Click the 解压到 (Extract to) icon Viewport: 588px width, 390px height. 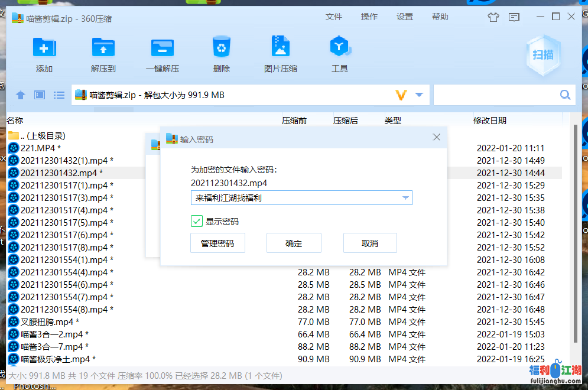(x=103, y=47)
